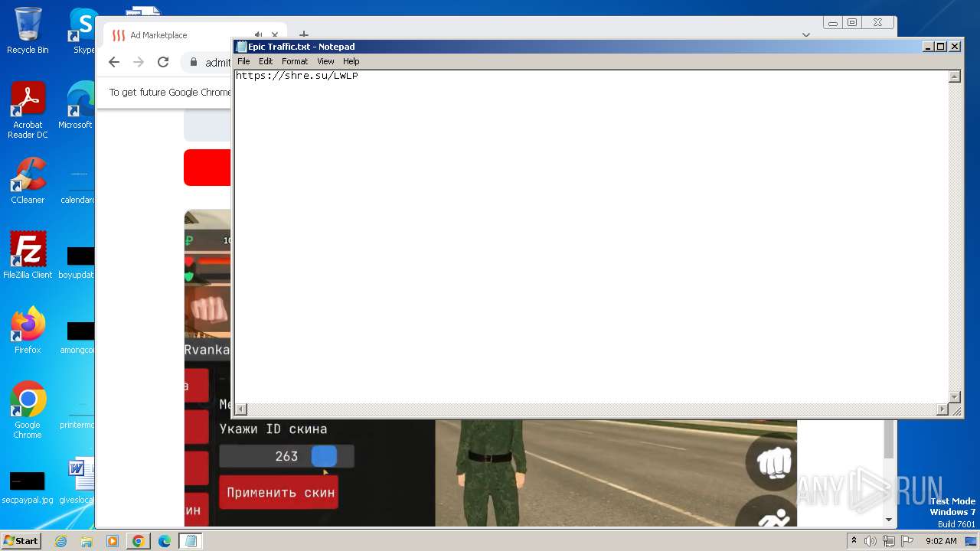
Task: Open the Recycle Bin desktop icon
Action: [28, 31]
